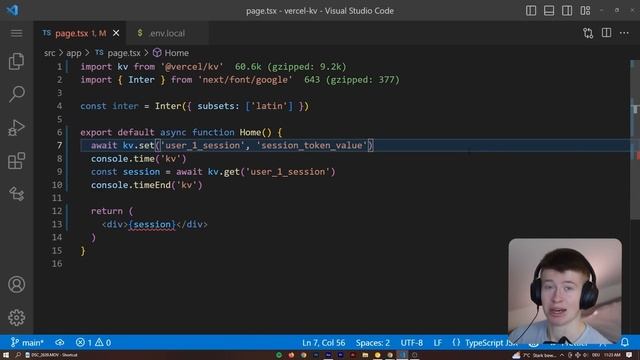Open editor More Actions ellipsis
This screenshot has width=640, height=360.
pyautogui.click(x=624, y=33)
